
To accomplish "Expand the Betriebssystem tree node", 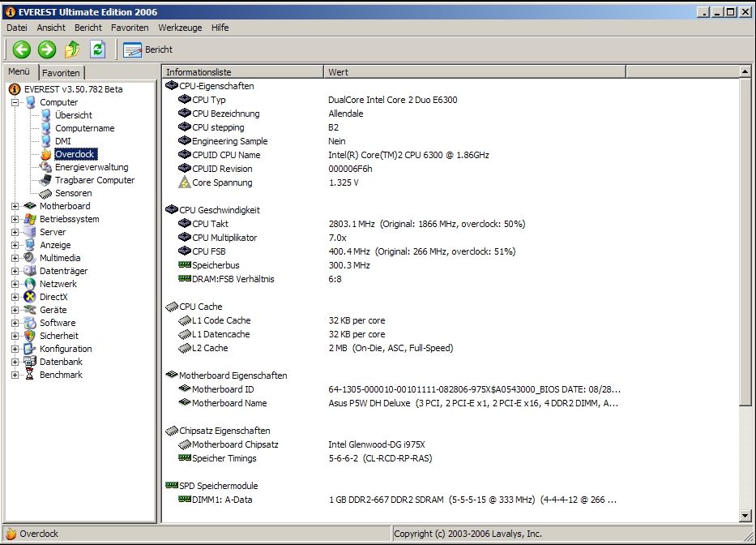I will 15,219.
